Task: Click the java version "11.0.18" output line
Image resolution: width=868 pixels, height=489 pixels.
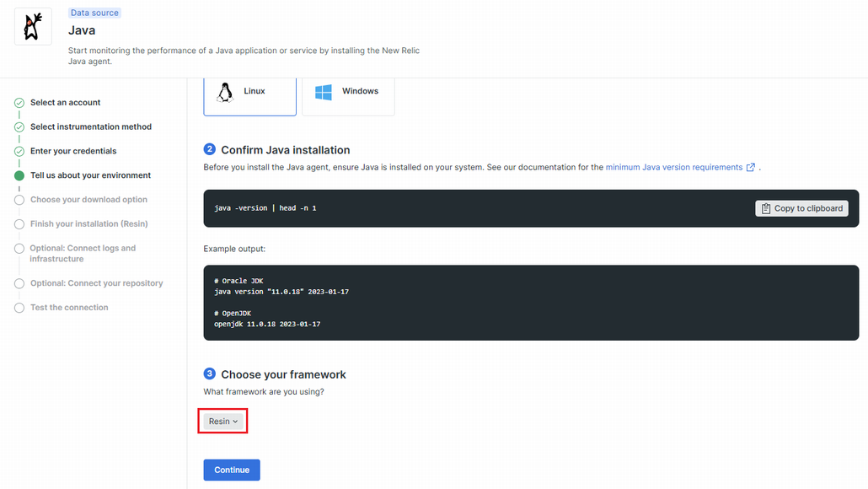Action: (281, 292)
